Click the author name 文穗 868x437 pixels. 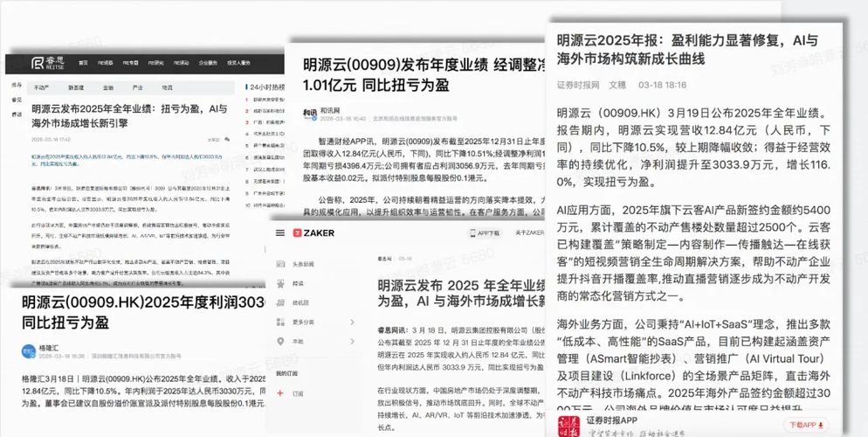617,85
